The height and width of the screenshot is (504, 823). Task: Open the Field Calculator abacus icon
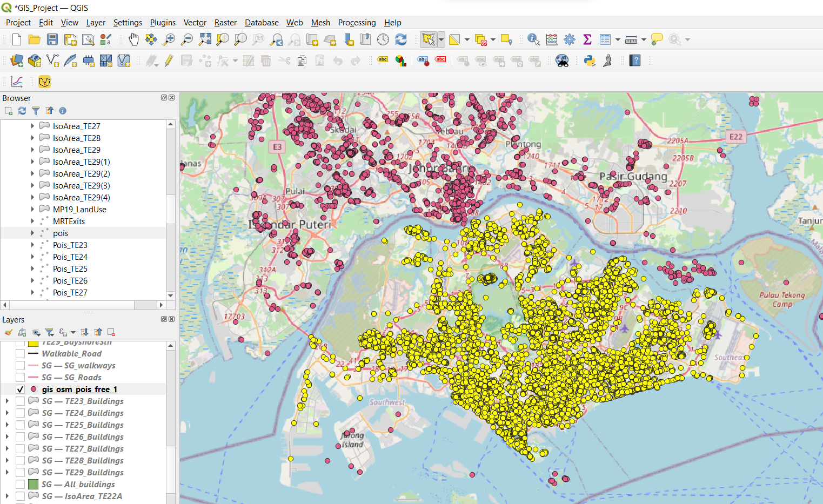pyautogui.click(x=552, y=39)
